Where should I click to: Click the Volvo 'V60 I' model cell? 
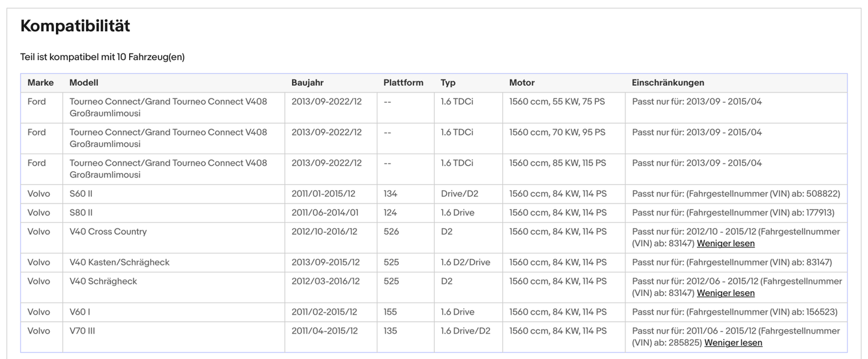[80, 312]
